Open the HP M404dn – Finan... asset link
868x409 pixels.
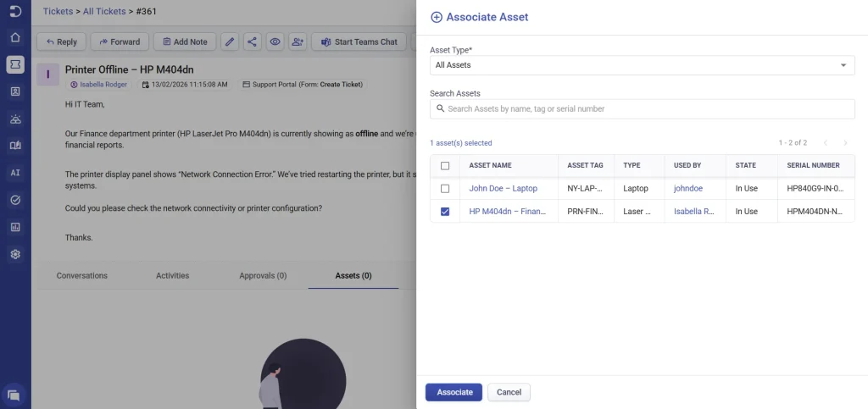pos(508,212)
